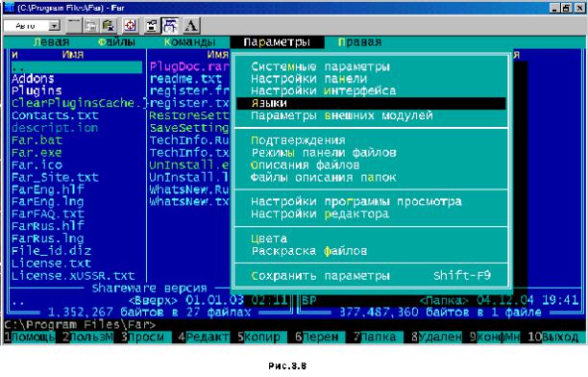The image size is (588, 377).
Task: Open the Файлы menu
Action: 116,42
